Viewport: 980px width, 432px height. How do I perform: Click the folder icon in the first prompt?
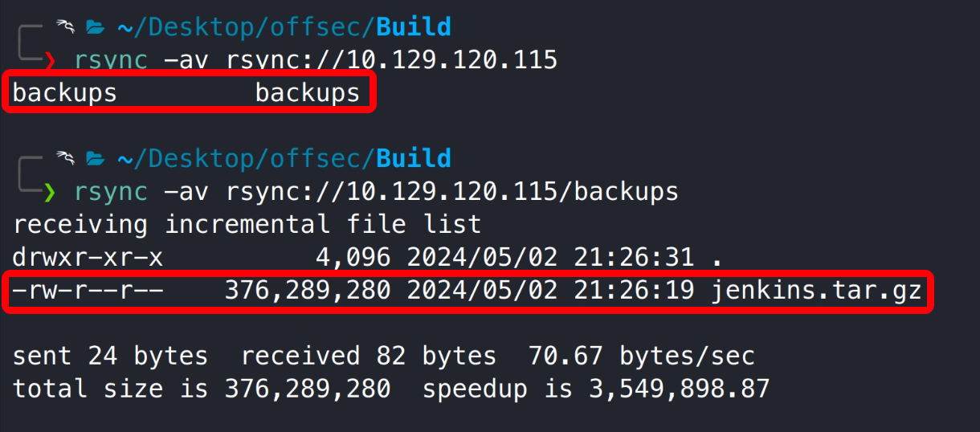point(96,28)
